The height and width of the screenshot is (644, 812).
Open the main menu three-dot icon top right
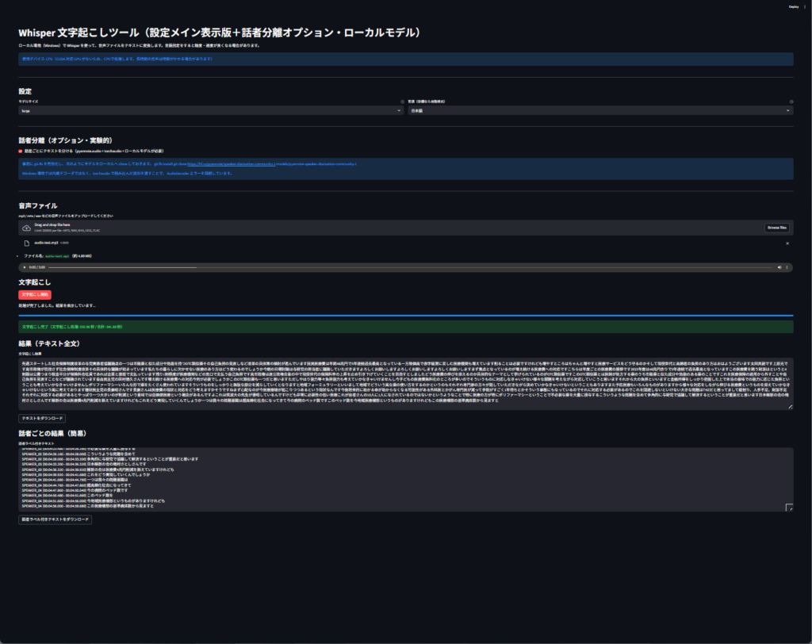[x=804, y=6]
